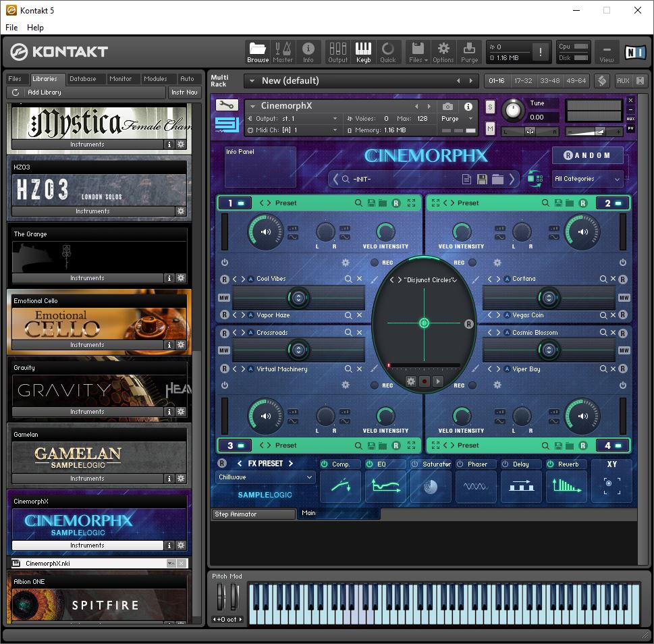Open Gravity library info icon
Screen dimensions: 654x644
169,412
